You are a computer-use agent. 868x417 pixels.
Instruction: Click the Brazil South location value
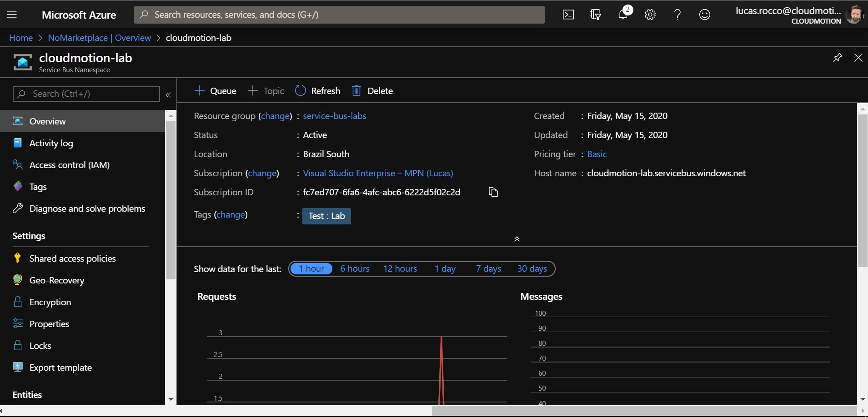click(x=326, y=154)
